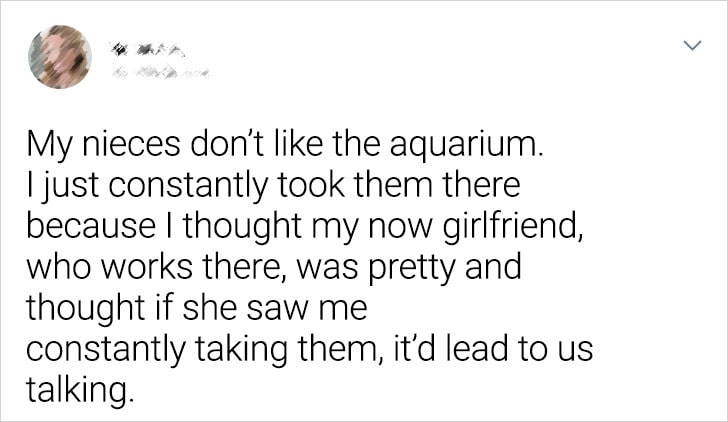Open the tweet options chevron menu

pyautogui.click(x=692, y=45)
